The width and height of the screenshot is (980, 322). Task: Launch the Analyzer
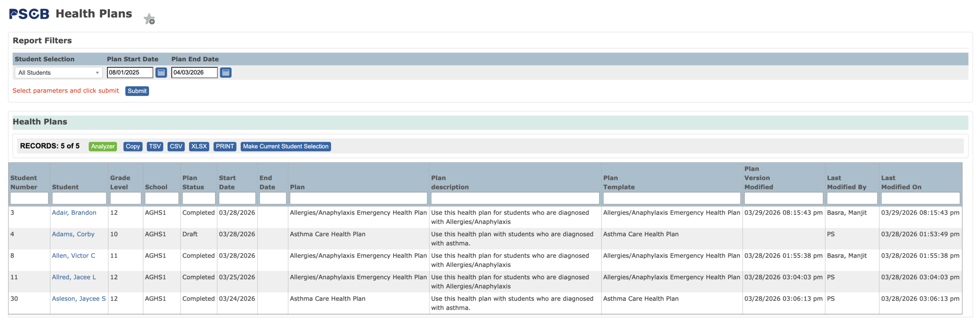[x=103, y=146]
